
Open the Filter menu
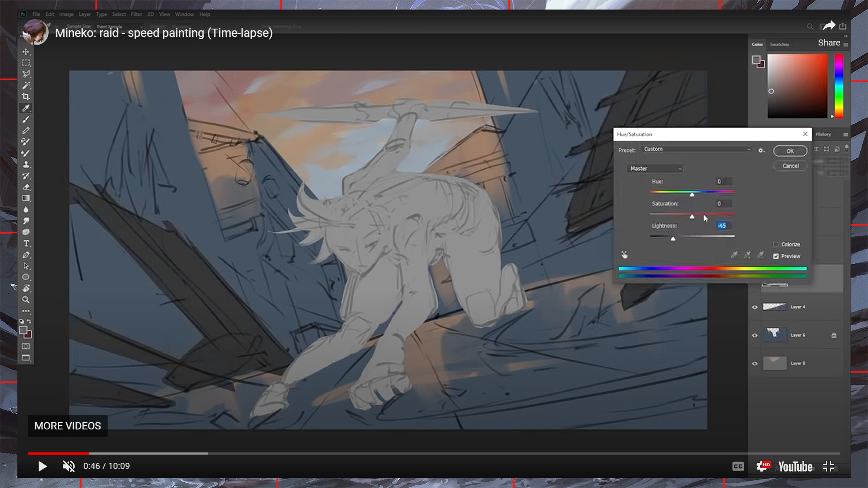(x=136, y=14)
